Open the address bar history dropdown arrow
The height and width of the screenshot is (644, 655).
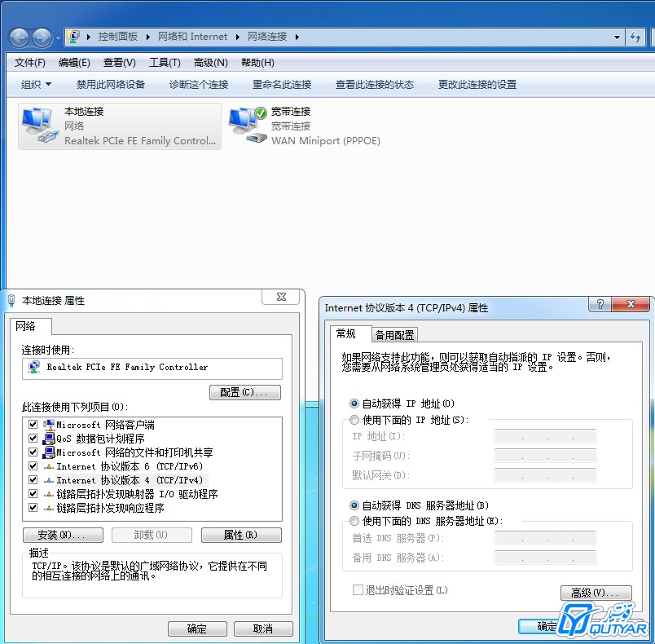click(x=617, y=37)
